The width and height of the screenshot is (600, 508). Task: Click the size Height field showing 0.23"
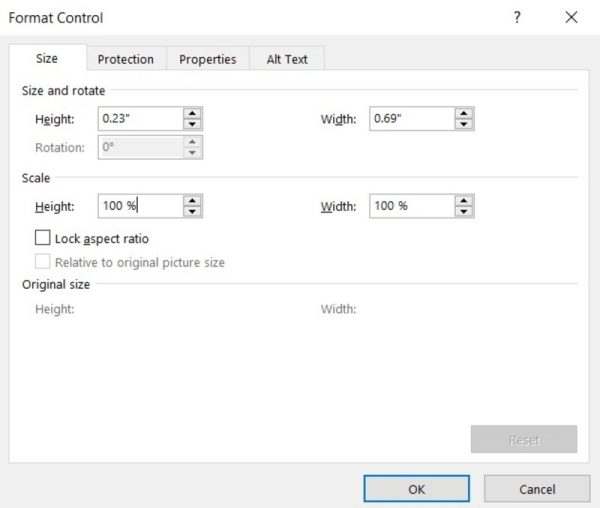[x=140, y=119]
